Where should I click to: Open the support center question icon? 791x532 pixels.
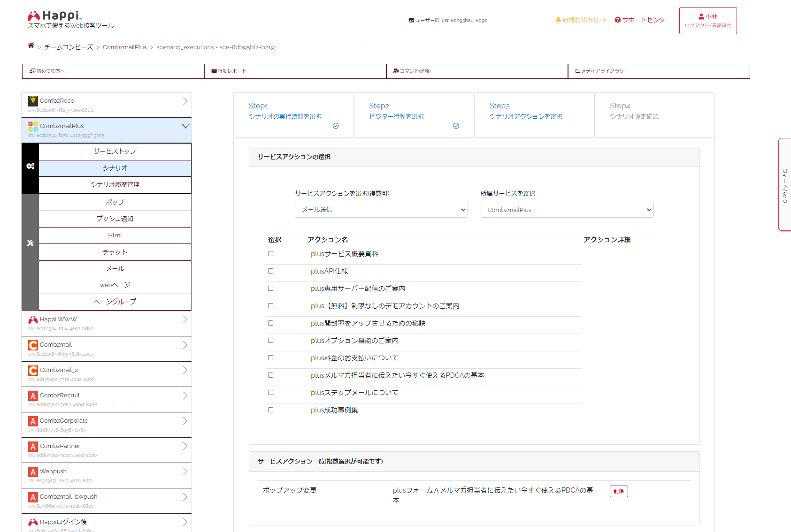pyautogui.click(x=618, y=20)
